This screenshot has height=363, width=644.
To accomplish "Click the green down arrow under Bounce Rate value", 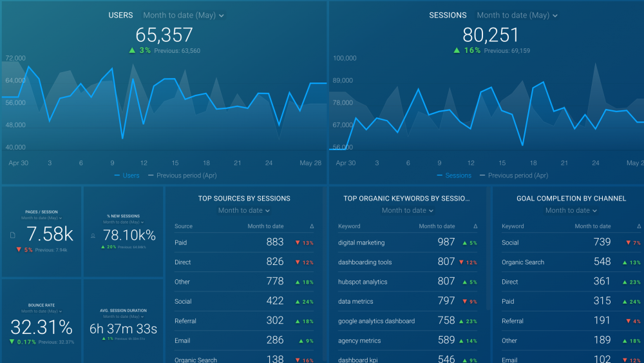I will click(12, 342).
